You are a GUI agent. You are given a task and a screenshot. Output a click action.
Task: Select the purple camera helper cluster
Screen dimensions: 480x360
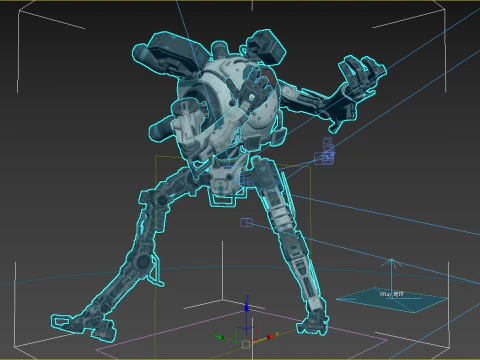point(325,152)
